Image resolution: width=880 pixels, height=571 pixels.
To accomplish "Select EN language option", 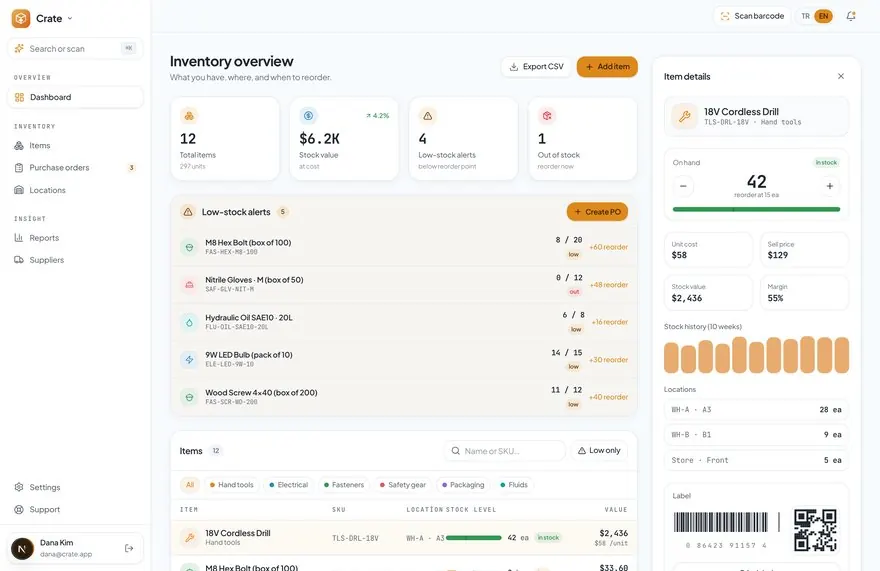I will pyautogui.click(x=823, y=16).
